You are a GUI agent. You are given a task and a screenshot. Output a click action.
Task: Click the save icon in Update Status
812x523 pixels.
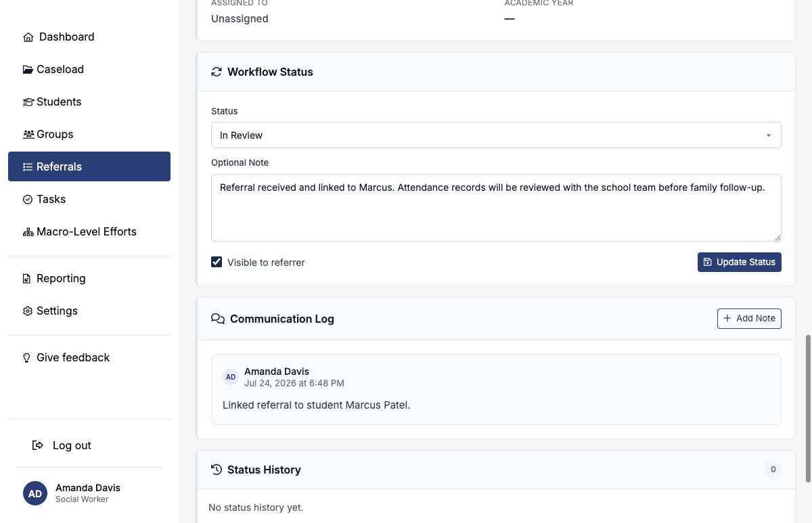pyautogui.click(x=708, y=262)
